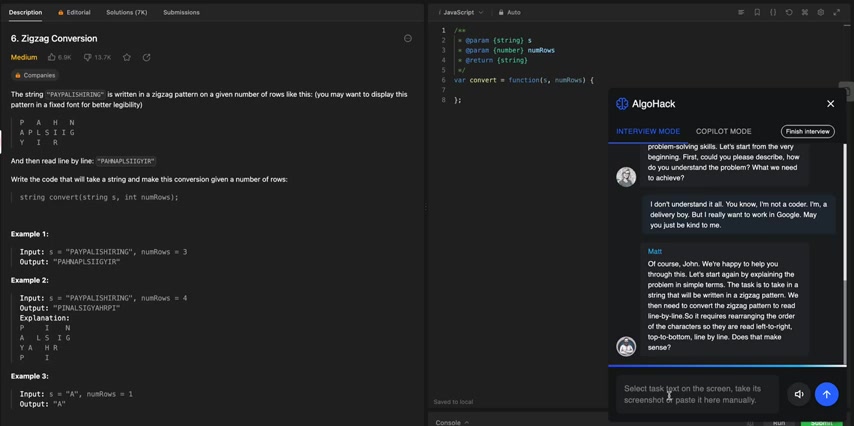
Task: Click the '6. Zigzag Conversion' title
Action: click(54, 38)
